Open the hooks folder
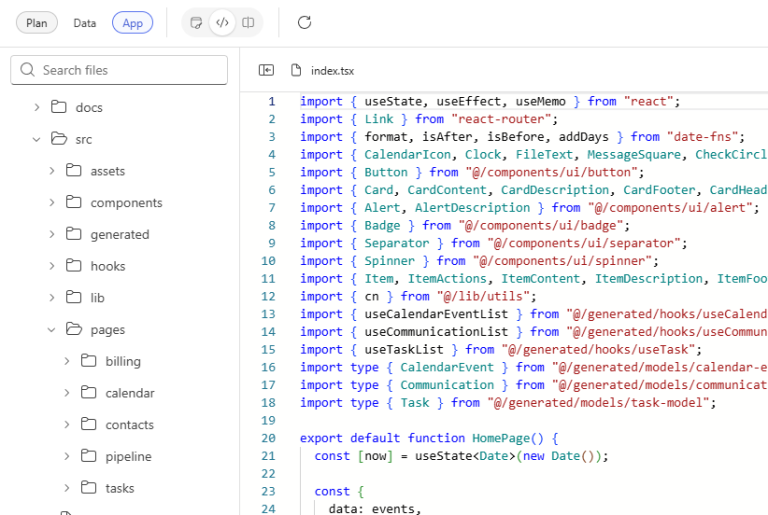The width and height of the screenshot is (768, 515). (x=107, y=266)
